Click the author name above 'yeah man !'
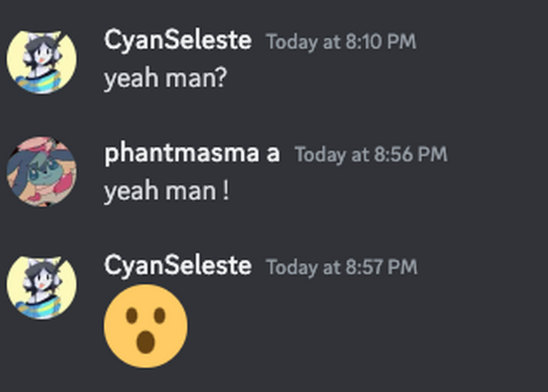548x392 pixels. [x=192, y=153]
